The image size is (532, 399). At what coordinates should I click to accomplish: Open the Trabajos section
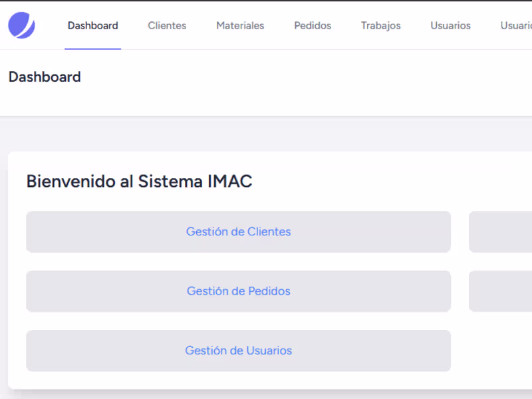380,26
